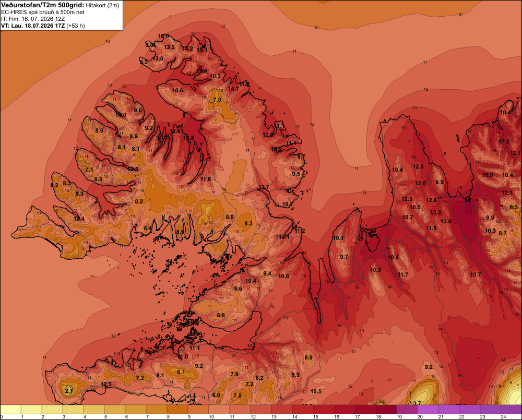Click the 12.9 temperature value

tap(268, 135)
